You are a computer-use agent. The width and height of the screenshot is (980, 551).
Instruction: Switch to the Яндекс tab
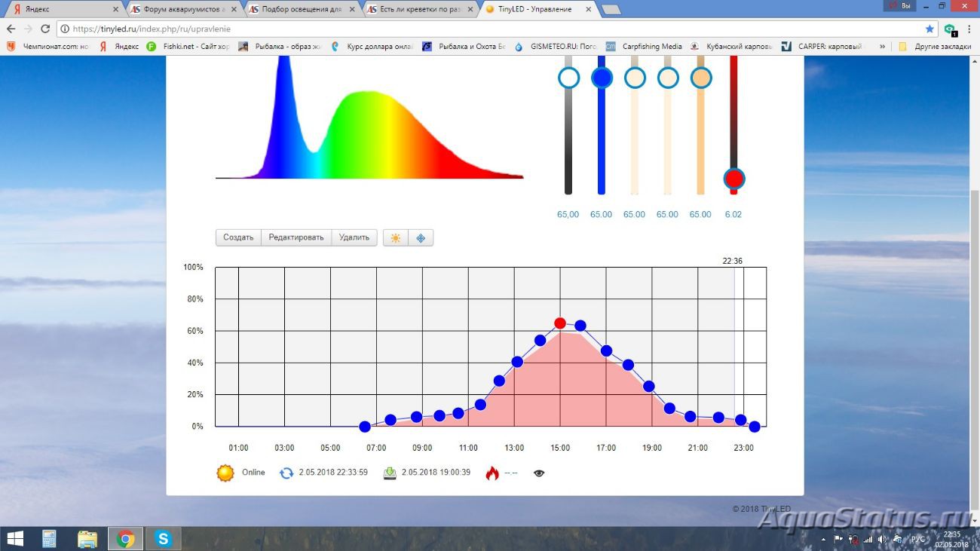64,9
